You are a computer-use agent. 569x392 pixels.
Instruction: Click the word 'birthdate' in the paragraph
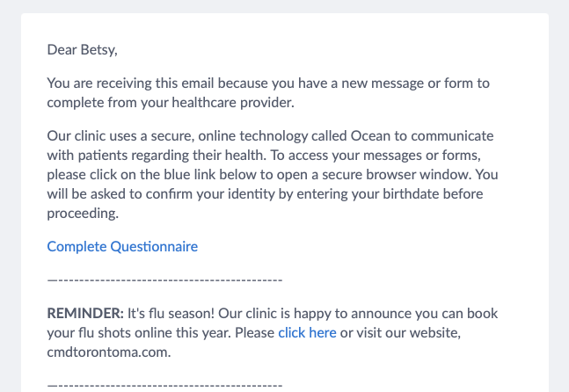[406, 193]
